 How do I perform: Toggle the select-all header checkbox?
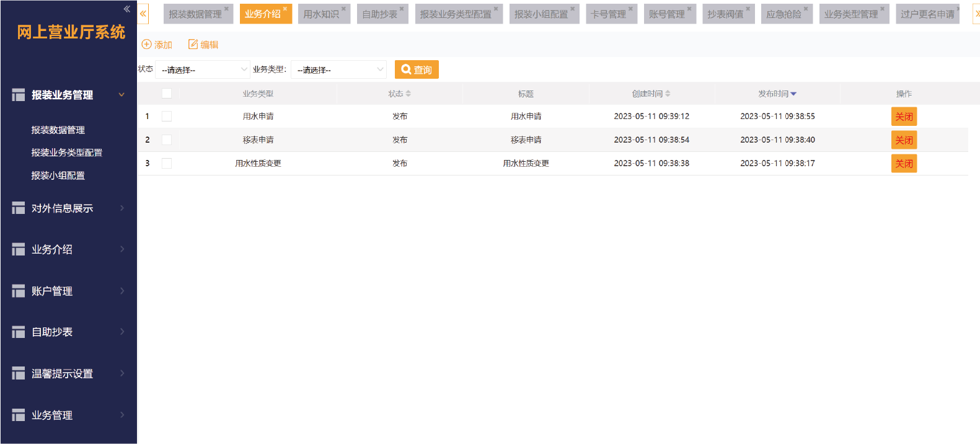click(167, 94)
